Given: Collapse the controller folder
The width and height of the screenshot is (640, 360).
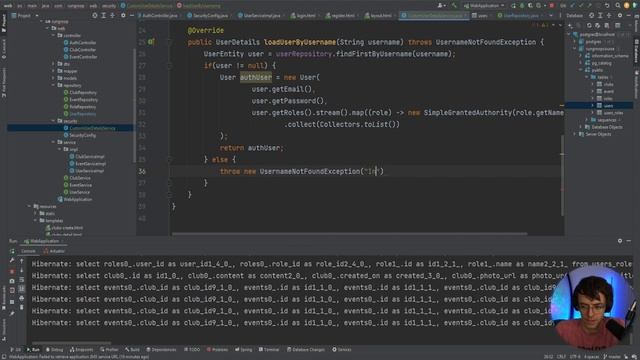Looking at the screenshot, I should (x=53, y=36).
